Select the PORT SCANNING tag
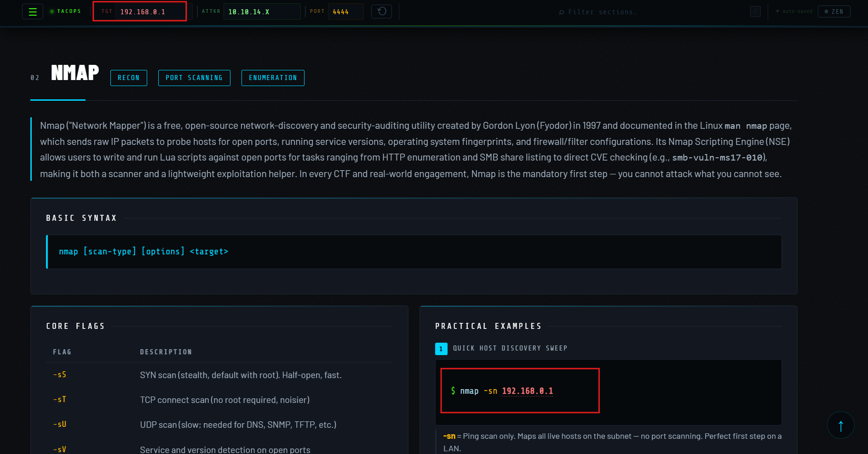Screen dimensions: 868x454 194,78
